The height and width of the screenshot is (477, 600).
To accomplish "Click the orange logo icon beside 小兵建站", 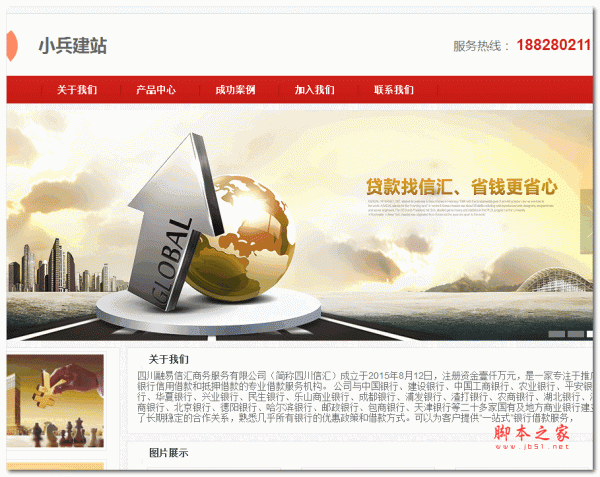I will click(x=11, y=46).
